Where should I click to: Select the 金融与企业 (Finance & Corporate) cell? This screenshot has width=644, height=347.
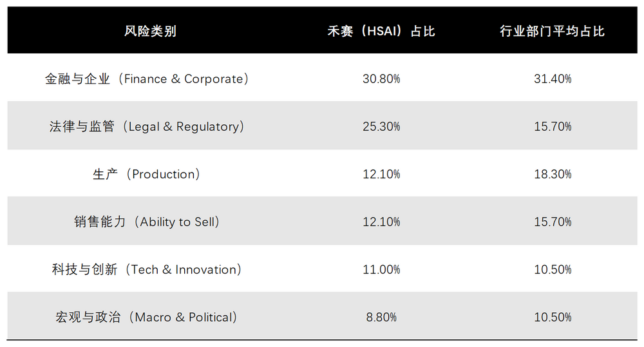(x=147, y=79)
